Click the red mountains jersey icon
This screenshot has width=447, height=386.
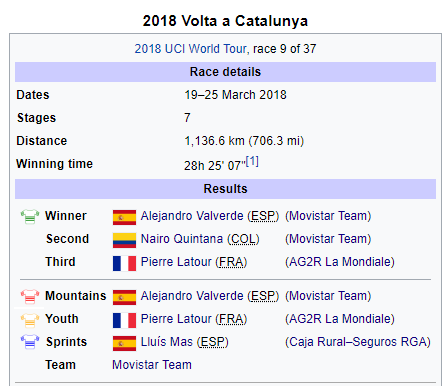pos(30,297)
